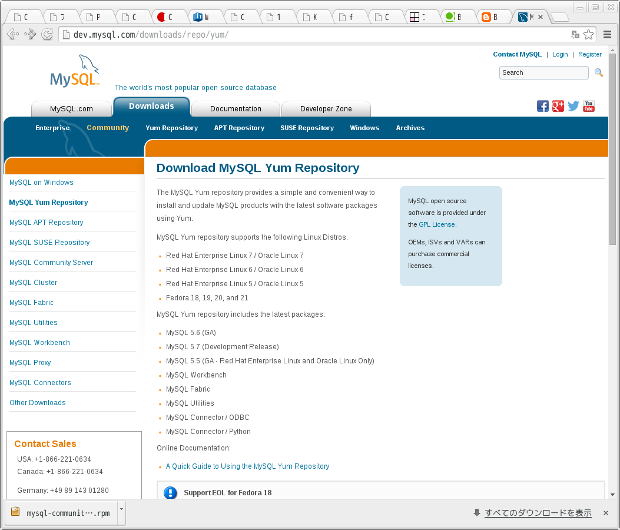Open Windows in the blue submenu

365,128
